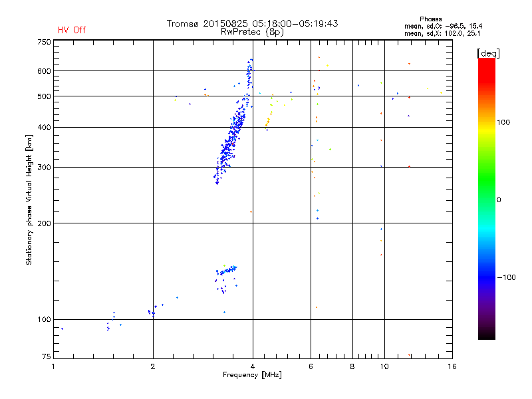Screen dimensions: 532x399
Task: Click the '[deg]' colorbar unit label
Action: [488, 53]
